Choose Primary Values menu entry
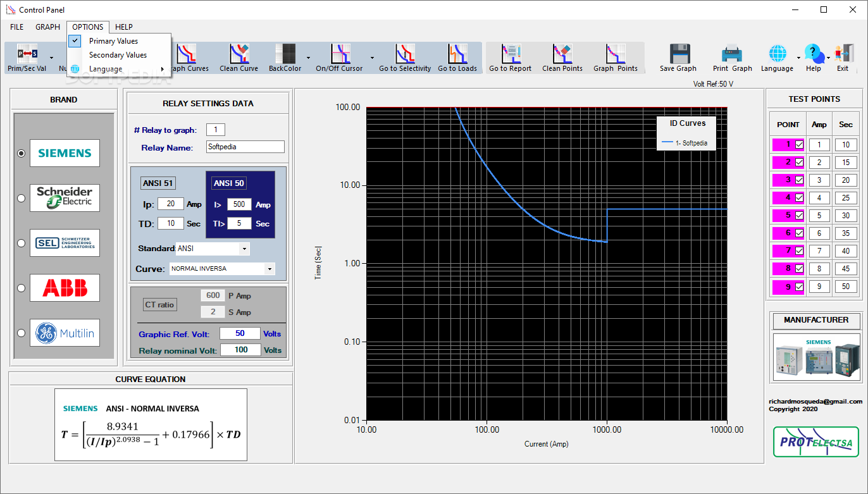Viewport: 868px width, 494px height. (x=119, y=41)
